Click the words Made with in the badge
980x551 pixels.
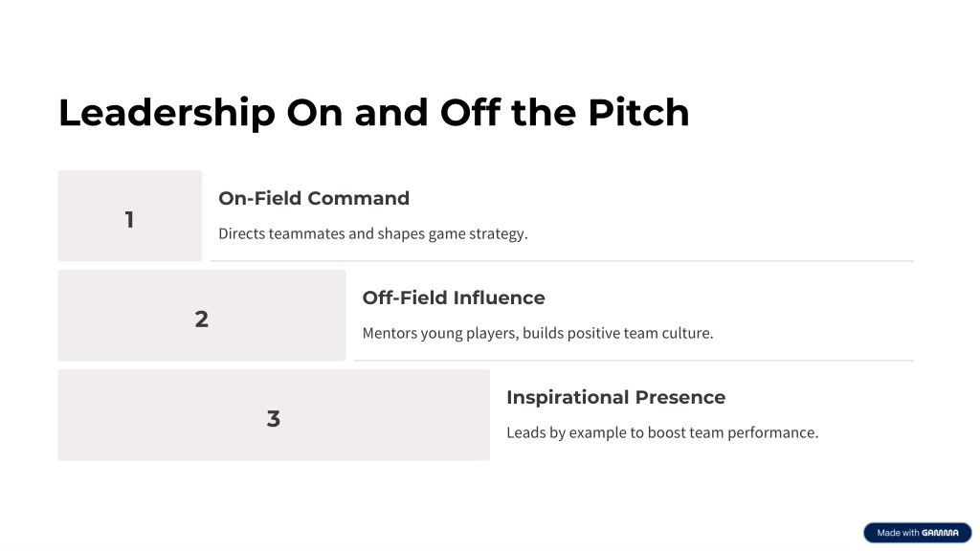898,533
